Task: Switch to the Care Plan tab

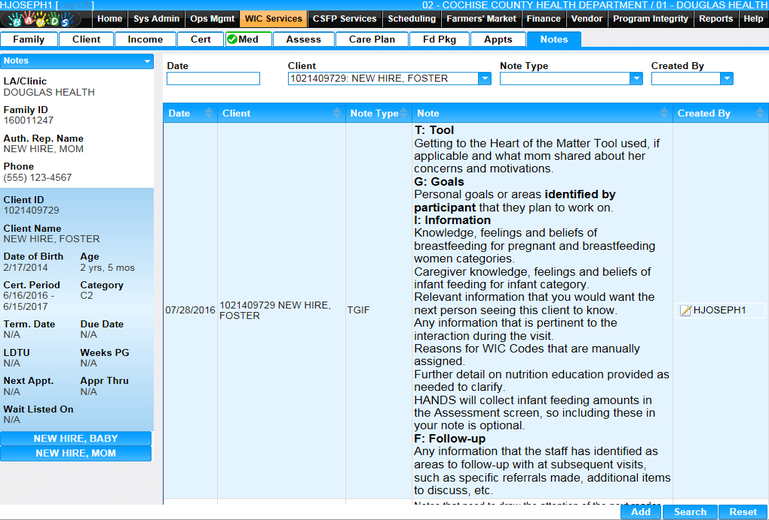Action: point(372,40)
